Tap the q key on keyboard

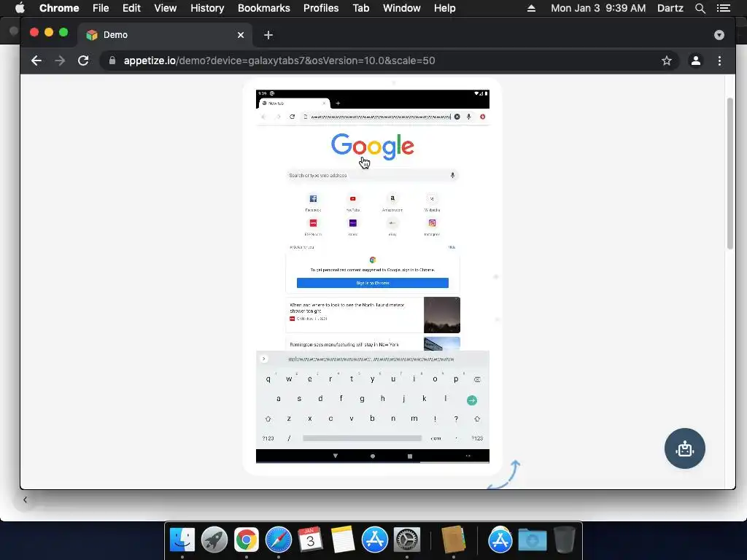click(268, 379)
